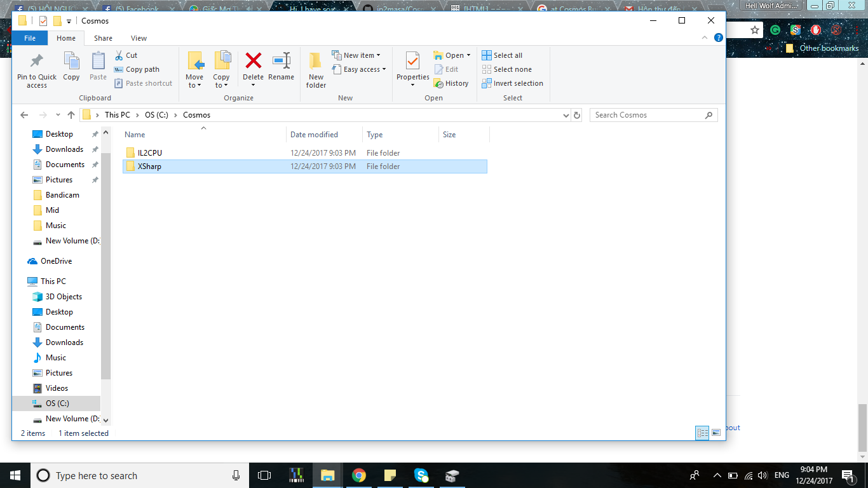The width and height of the screenshot is (868, 488).
Task: Click the taskbar search box
Action: click(x=139, y=475)
